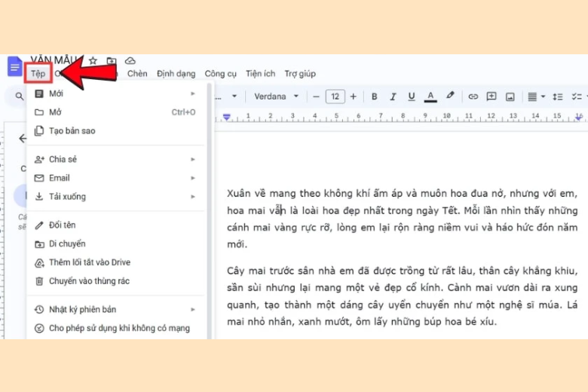Screen dimensions: 588x392
Task: Expand the Mới submenu
Action: (115, 93)
